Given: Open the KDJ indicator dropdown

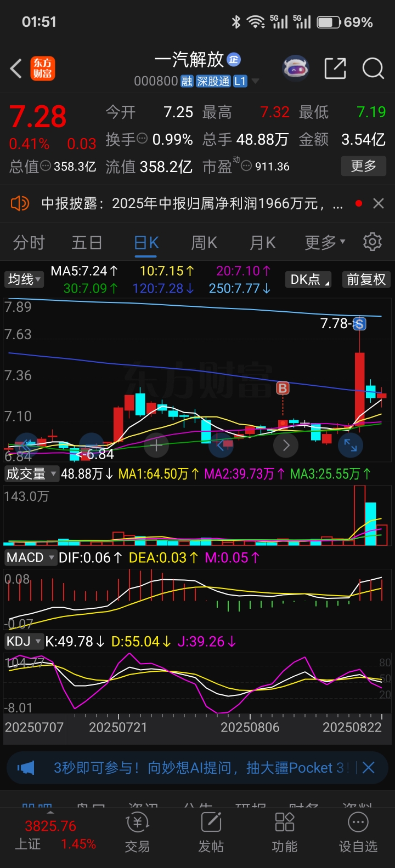Looking at the screenshot, I should [x=24, y=641].
